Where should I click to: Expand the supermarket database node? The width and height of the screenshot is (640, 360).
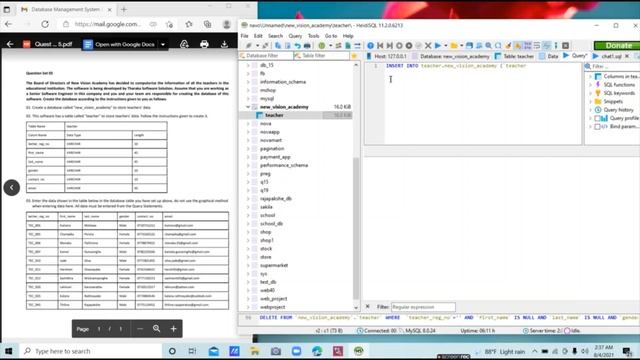pos(248,265)
